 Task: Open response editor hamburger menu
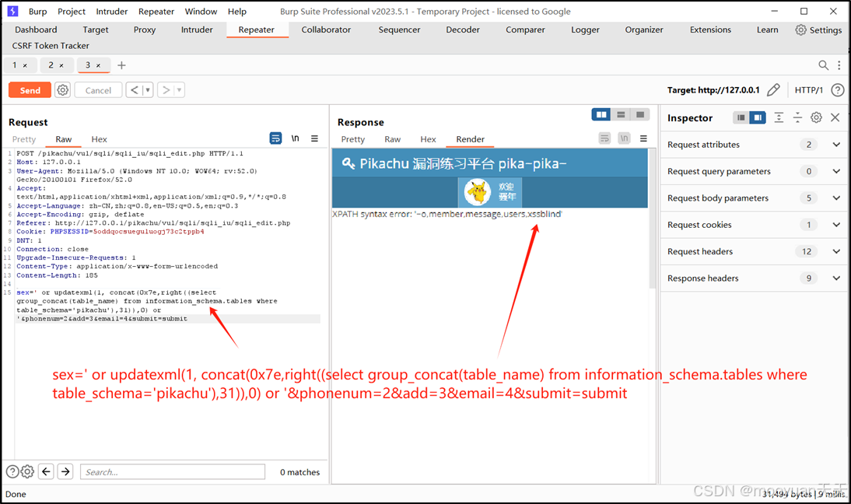[x=643, y=138]
